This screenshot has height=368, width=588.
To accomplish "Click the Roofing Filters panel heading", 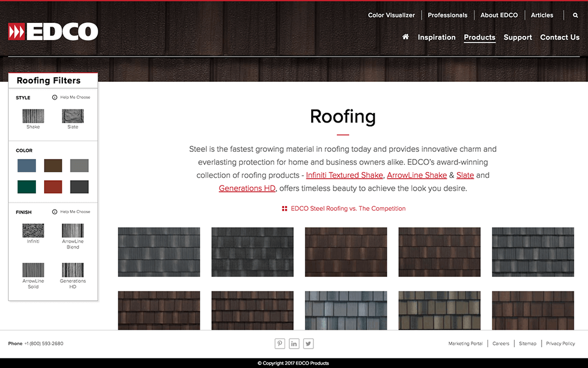I will [x=48, y=80].
